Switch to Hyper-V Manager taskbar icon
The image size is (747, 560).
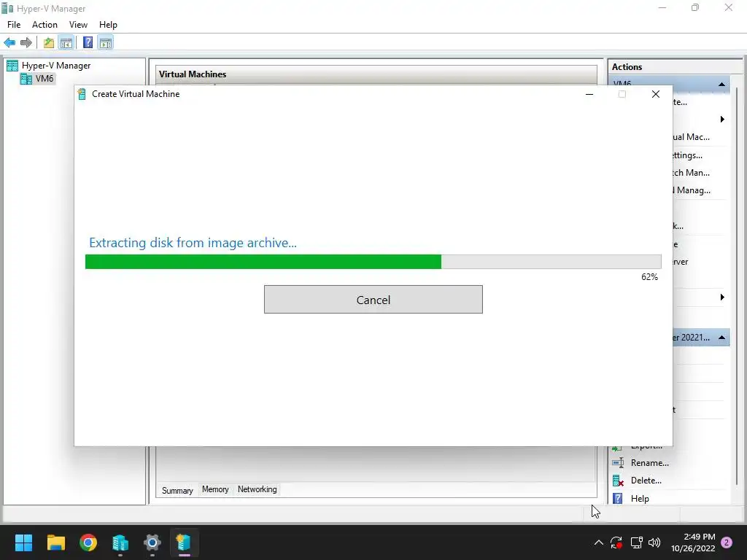click(x=120, y=542)
